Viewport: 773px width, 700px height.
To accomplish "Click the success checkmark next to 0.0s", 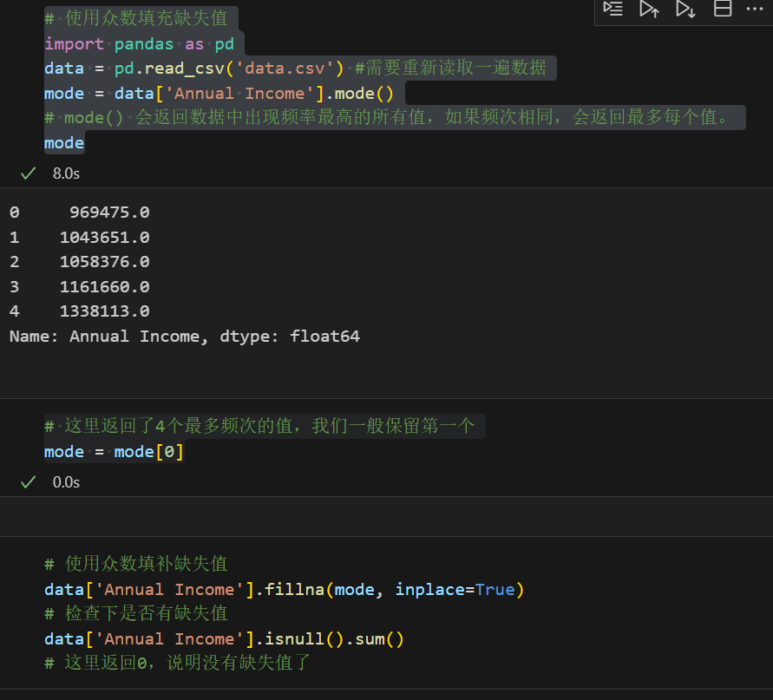I will [27, 481].
